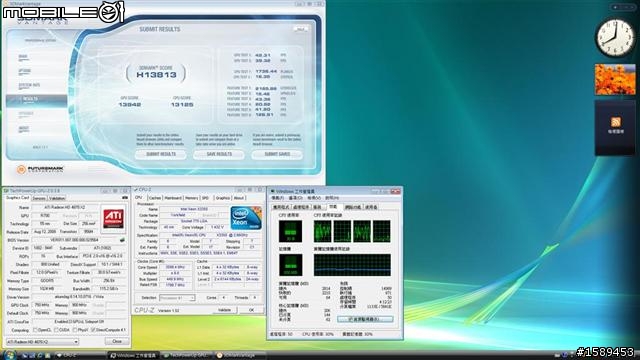The width and height of the screenshot is (640, 360).
Task: Click the BIOS save chip icon in GPU-Z
Action: 122,240
